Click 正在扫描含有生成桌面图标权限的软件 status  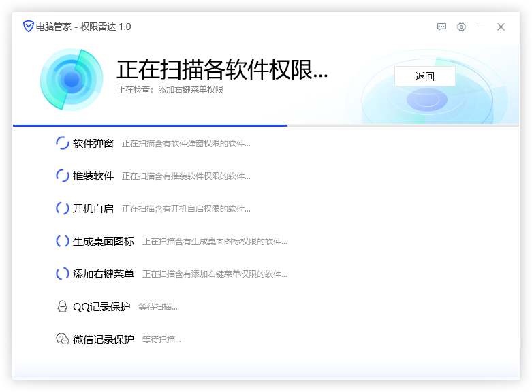215,242
